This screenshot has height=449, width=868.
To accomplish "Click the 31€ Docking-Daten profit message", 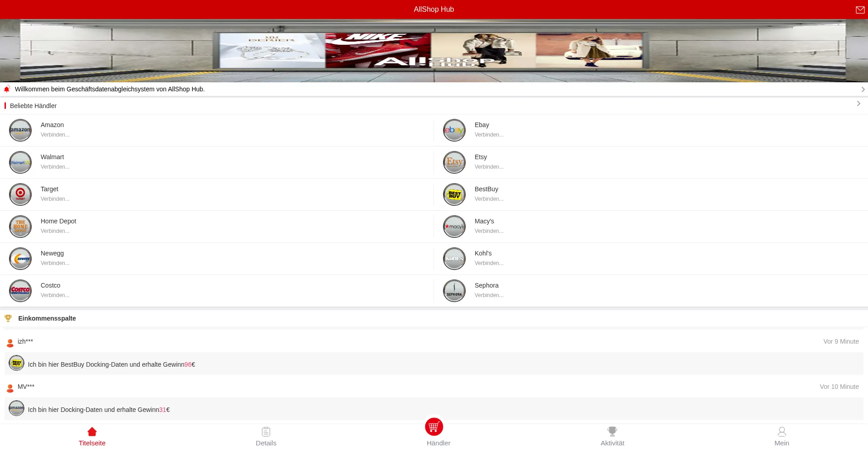I will 99,410.
